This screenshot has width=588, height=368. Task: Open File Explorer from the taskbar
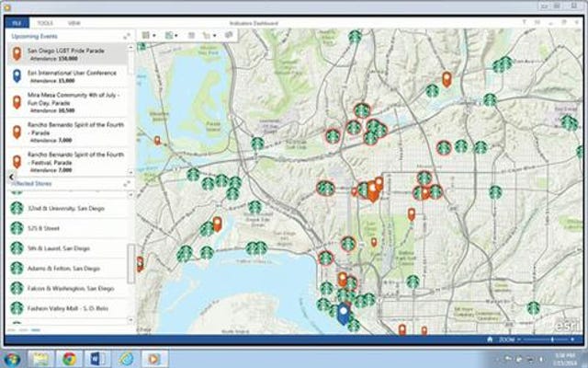click(x=40, y=359)
